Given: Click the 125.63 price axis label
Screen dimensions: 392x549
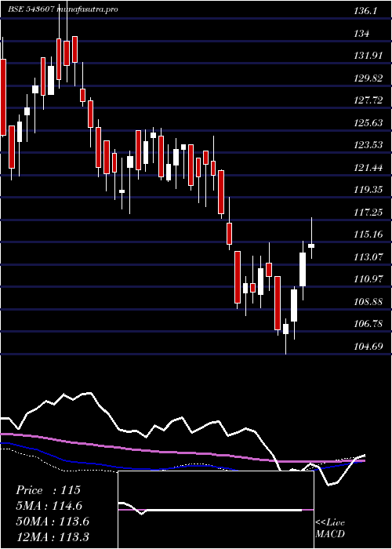Looking at the screenshot, I should [368, 123].
